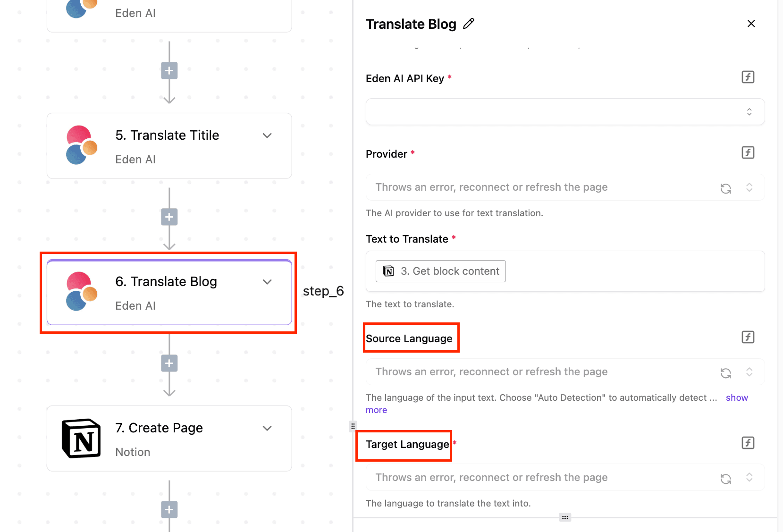Image resolution: width=783 pixels, height=532 pixels.
Task: Close the Translate Blog panel
Action: 751,24
